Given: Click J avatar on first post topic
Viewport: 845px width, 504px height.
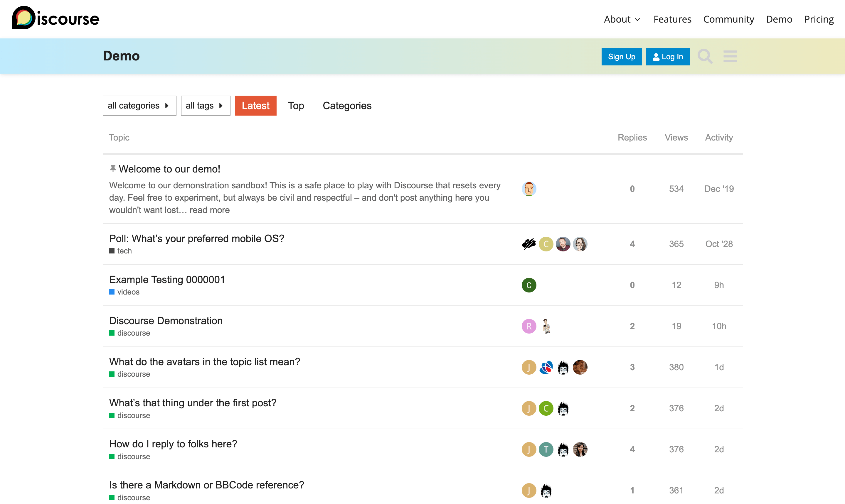Looking at the screenshot, I should click(529, 408).
